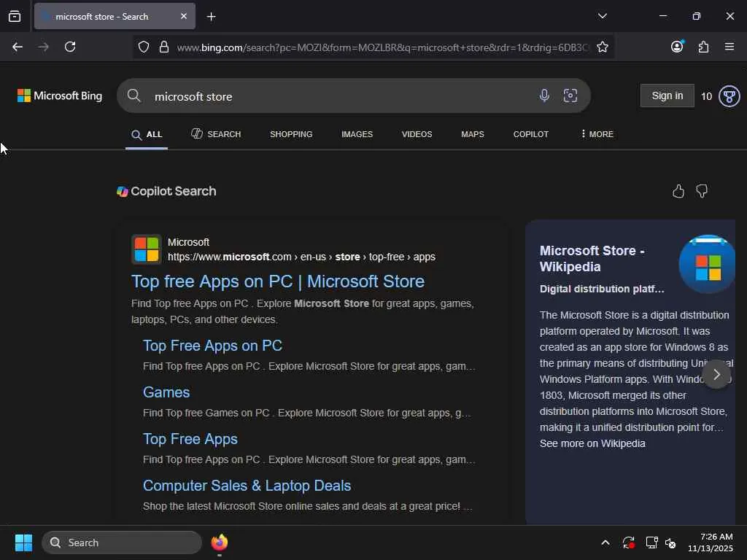Click the Microsoft Store round thumbnail image

click(x=707, y=264)
